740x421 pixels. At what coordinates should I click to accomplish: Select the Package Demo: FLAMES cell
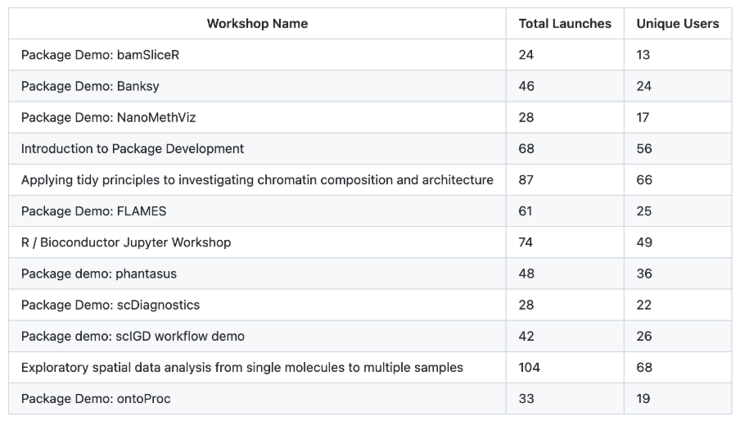(95, 211)
